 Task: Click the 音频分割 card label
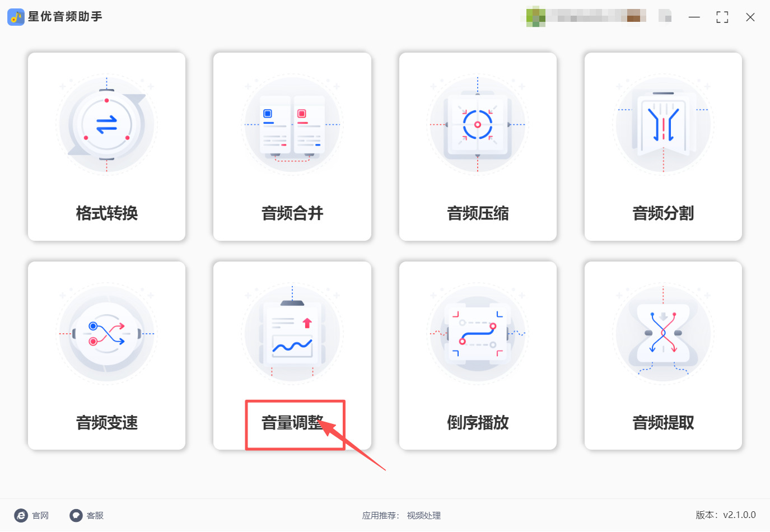(663, 213)
